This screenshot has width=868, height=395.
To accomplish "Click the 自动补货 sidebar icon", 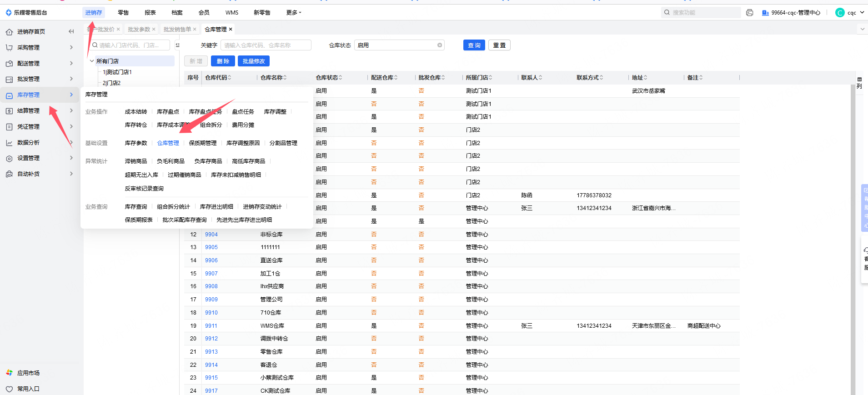I will [x=9, y=174].
